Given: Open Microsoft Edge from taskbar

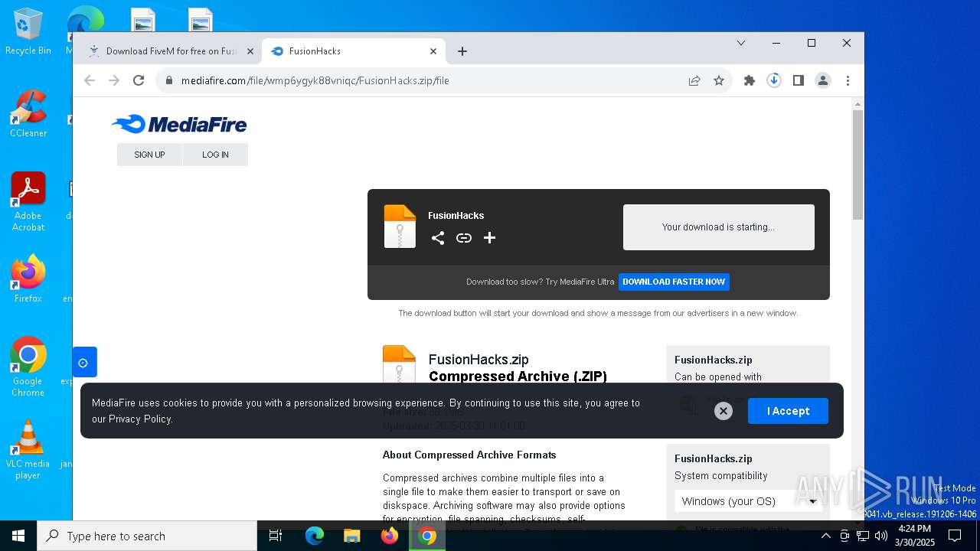Looking at the screenshot, I should coord(315,536).
